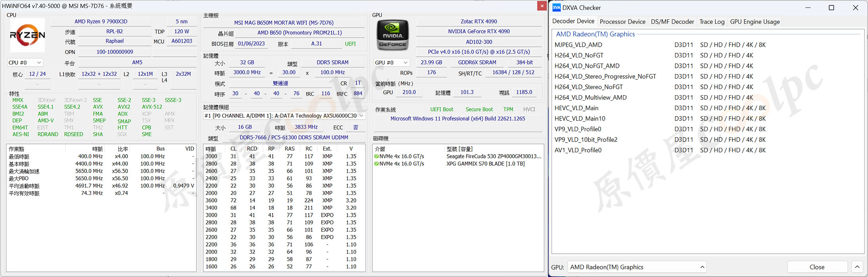Click the UEFI Boot status label
The height and width of the screenshot is (277, 868).
coord(442,109)
